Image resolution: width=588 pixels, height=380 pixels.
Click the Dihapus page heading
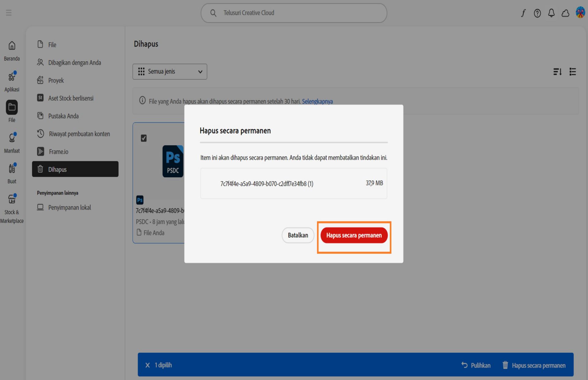pos(146,44)
